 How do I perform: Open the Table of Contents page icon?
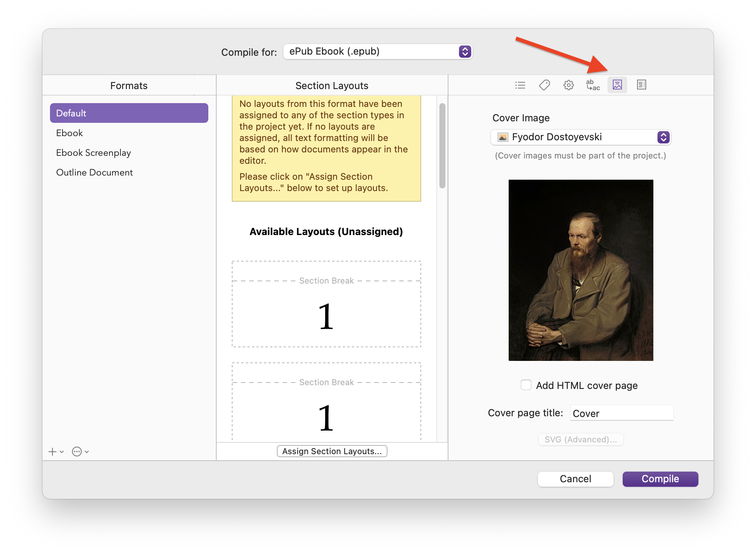pyautogui.click(x=641, y=85)
